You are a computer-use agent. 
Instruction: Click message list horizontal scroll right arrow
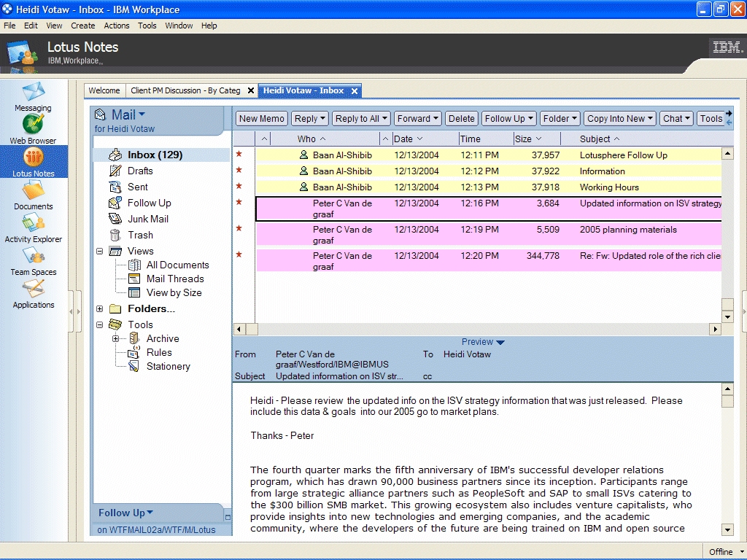coord(715,329)
